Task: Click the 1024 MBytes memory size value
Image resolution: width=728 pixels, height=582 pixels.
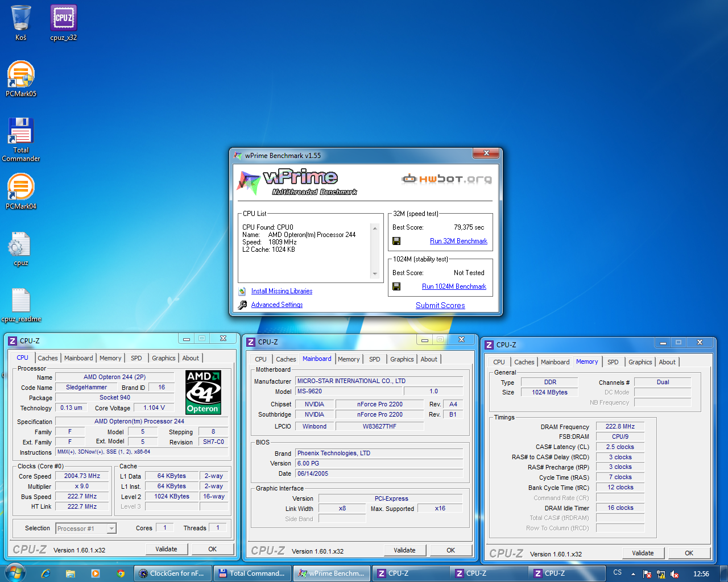Action: [549, 392]
